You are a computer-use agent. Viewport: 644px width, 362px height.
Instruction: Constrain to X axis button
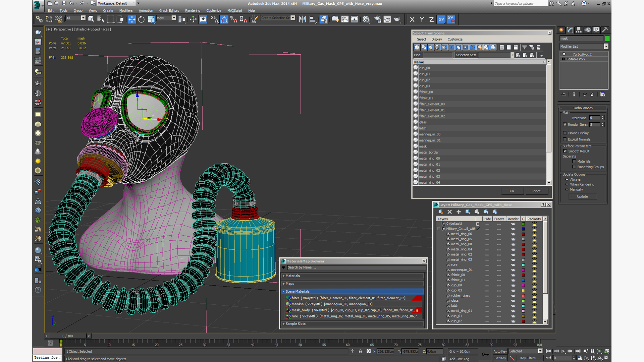(x=412, y=19)
